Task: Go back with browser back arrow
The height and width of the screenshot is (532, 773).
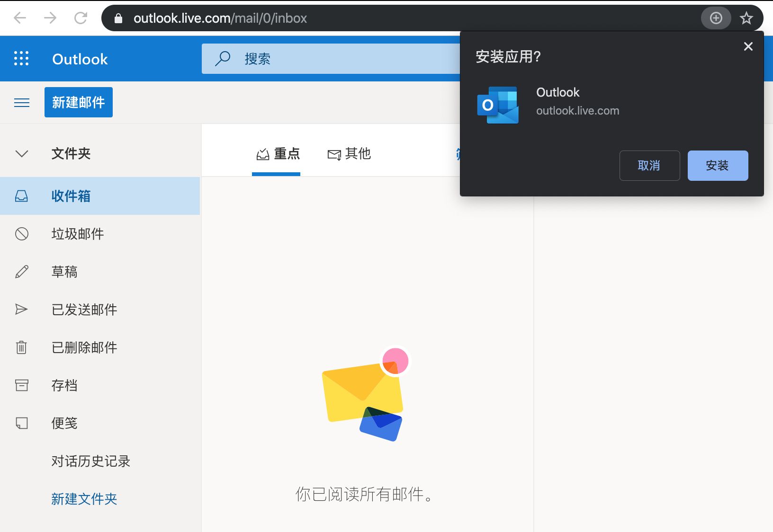Action: coord(20,18)
